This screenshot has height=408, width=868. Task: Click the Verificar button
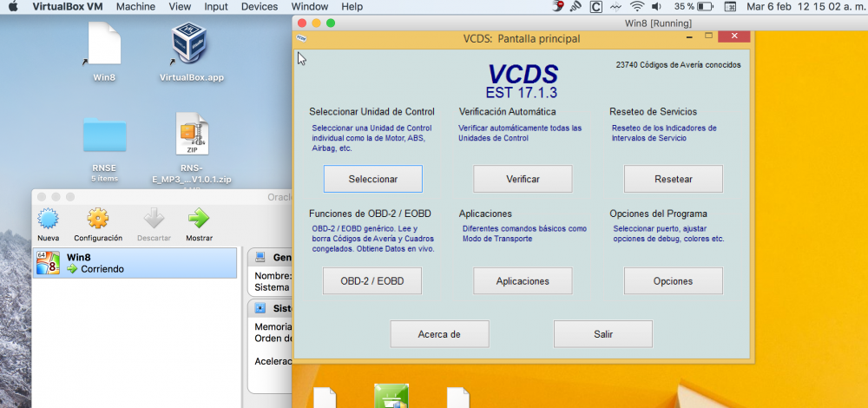(x=523, y=179)
